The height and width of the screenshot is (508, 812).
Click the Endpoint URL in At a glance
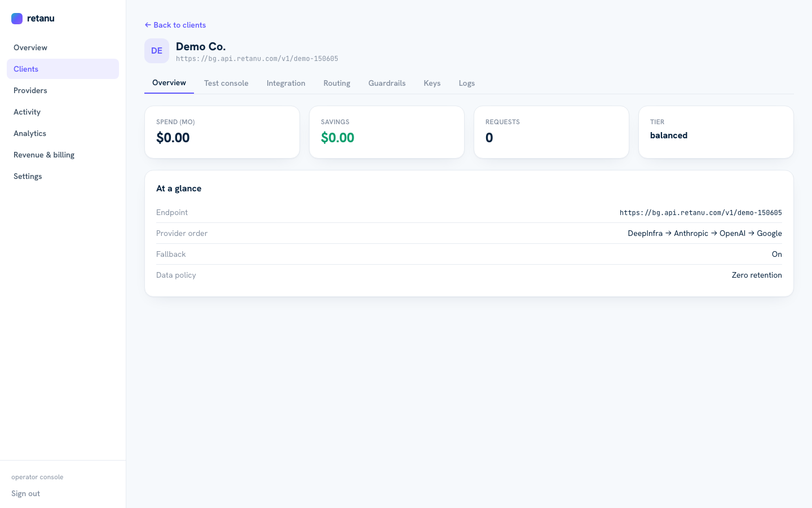coord(701,213)
